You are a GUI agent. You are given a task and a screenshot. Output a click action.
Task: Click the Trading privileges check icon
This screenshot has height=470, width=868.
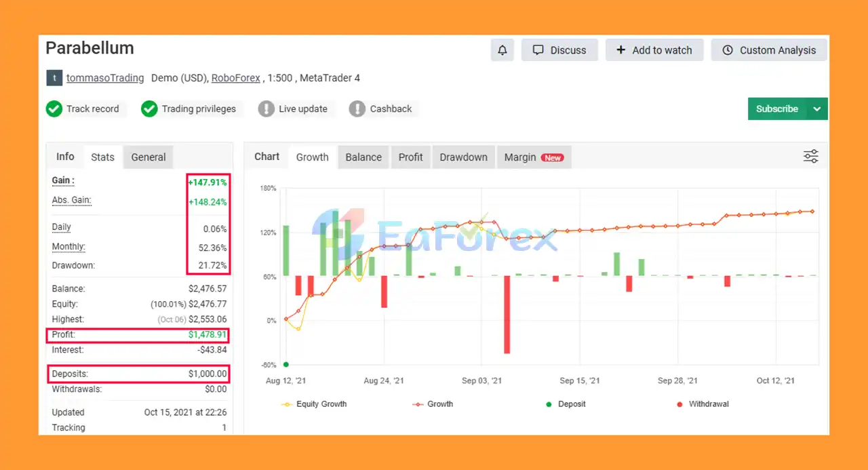click(149, 109)
